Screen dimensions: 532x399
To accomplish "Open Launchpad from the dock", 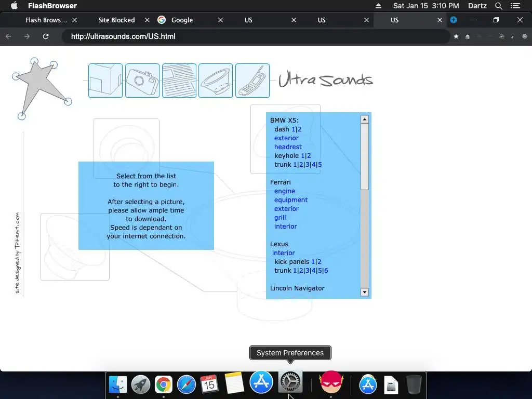I will click(x=141, y=384).
